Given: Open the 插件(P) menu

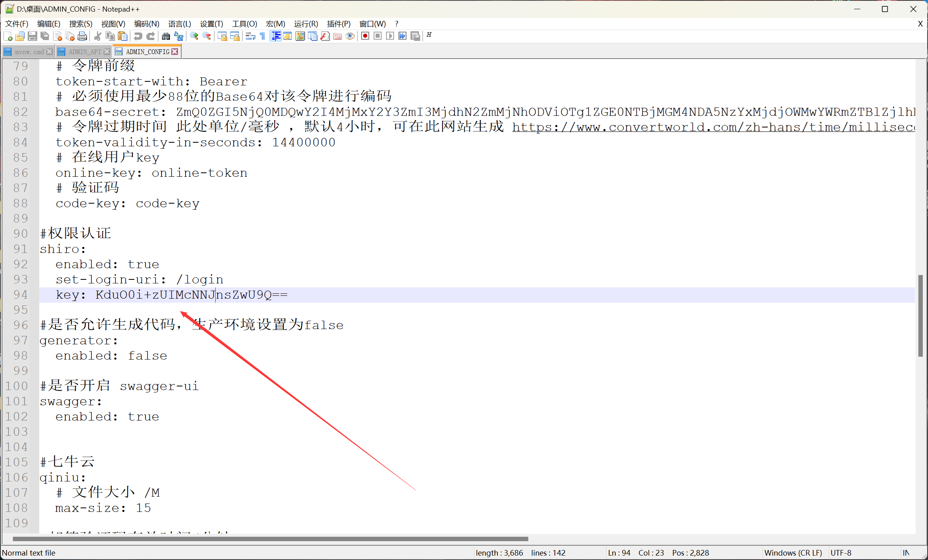Looking at the screenshot, I should click(x=339, y=24).
